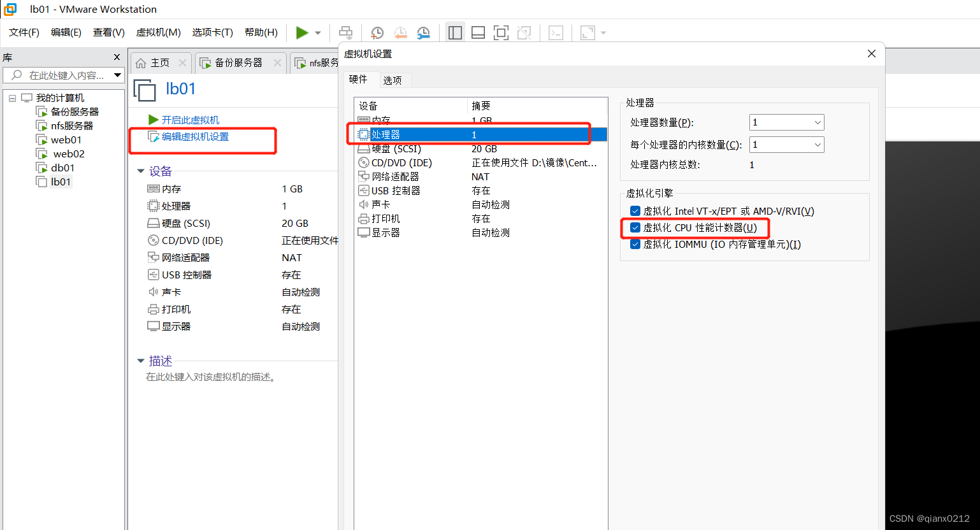Open the 帮助(H) menu
Screen dimensions: 980x530
[261, 32]
